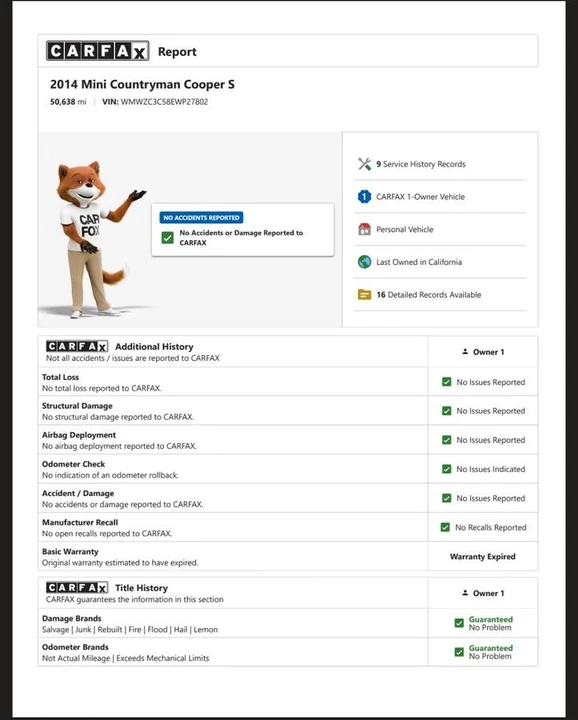Click the CARFAX logo beside Additional History
Screen dimensions: 578x720
(x=77, y=346)
